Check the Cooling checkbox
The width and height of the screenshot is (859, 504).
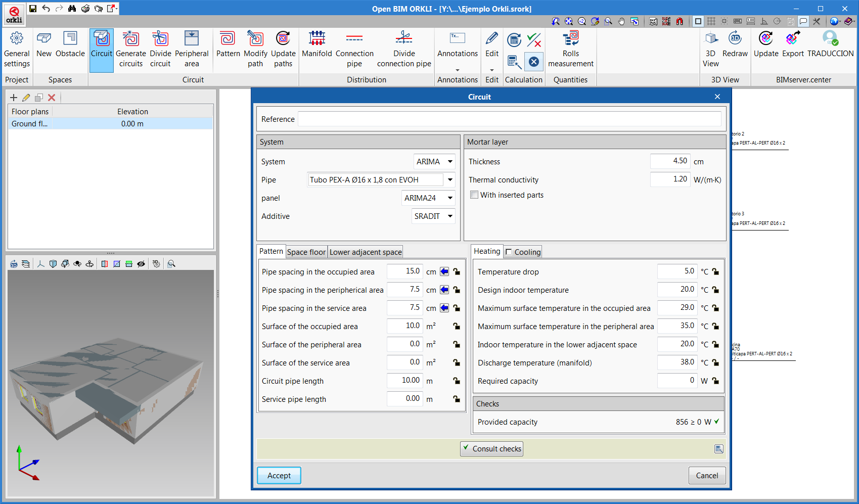pyautogui.click(x=509, y=251)
